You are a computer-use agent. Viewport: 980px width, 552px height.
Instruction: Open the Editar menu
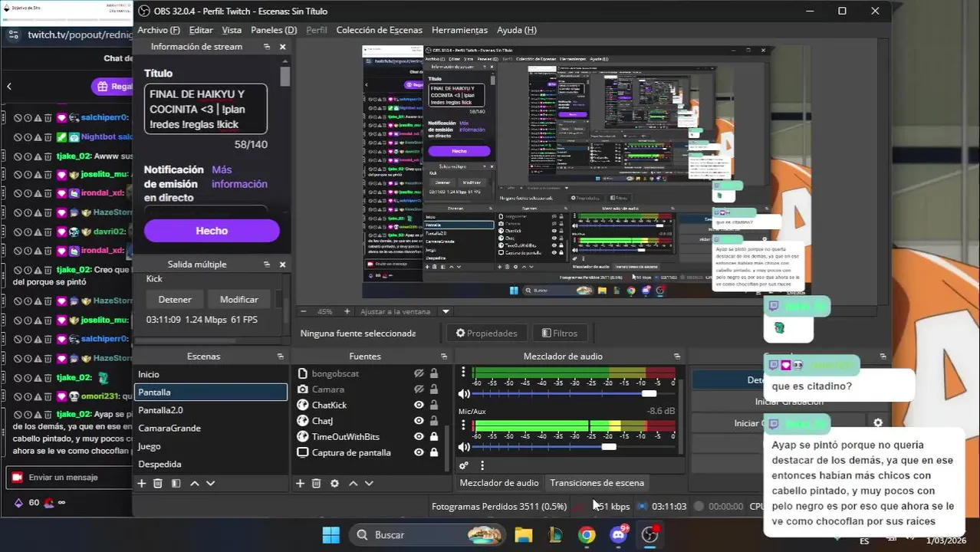point(201,30)
